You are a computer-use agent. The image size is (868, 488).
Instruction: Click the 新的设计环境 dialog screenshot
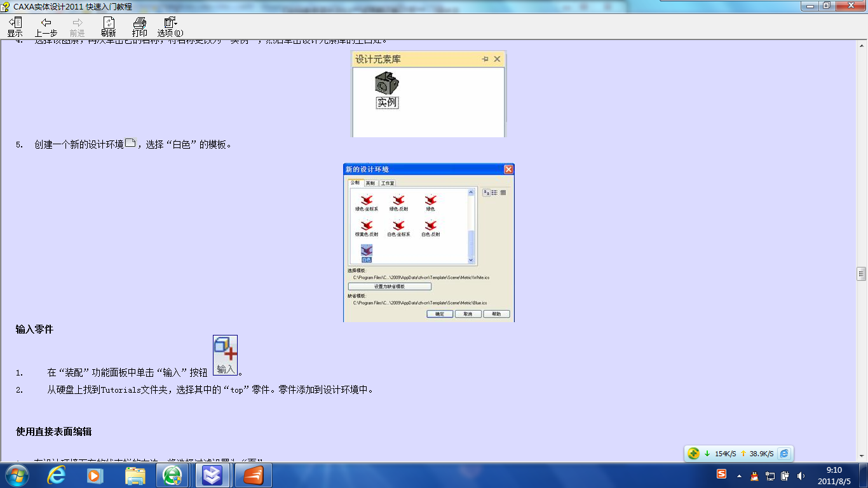click(x=429, y=243)
